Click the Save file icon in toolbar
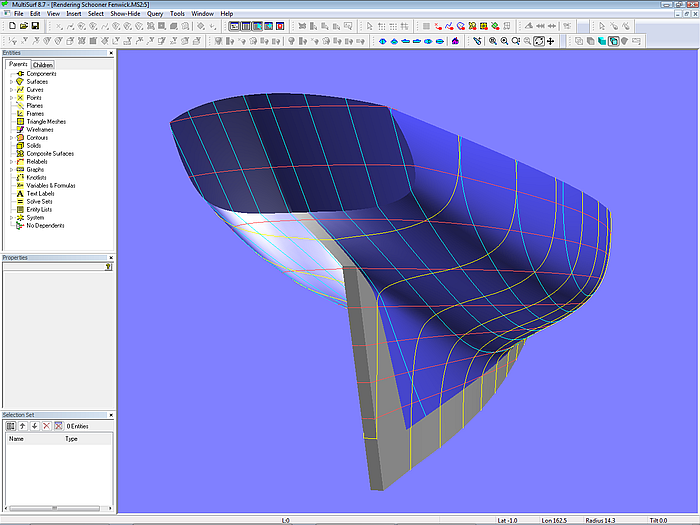This screenshot has width=700, height=525. (x=36, y=27)
